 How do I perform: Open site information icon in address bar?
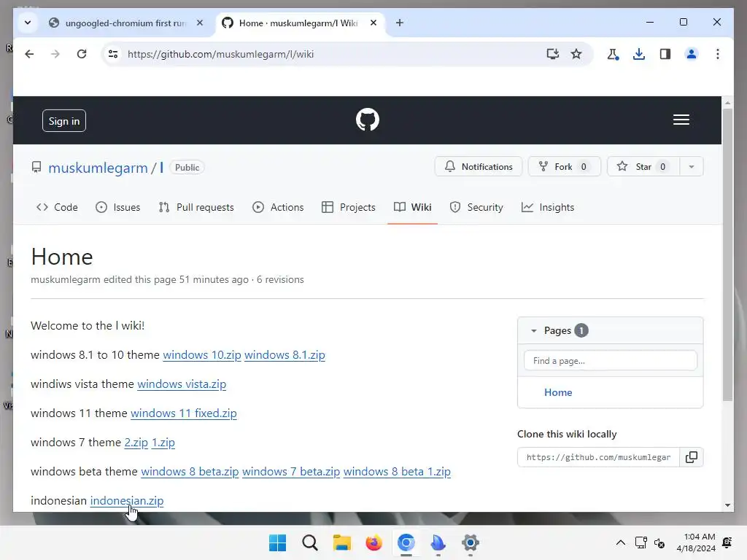point(113,54)
